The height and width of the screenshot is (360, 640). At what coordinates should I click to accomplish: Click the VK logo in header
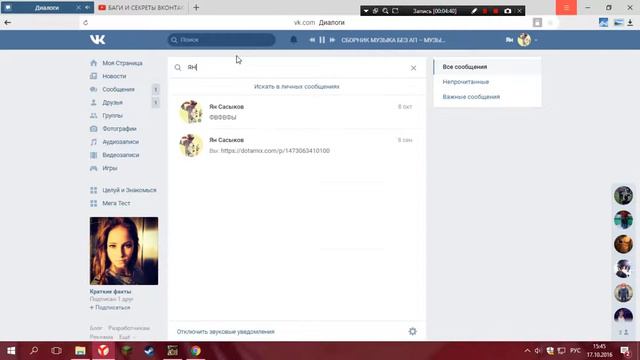pos(98,40)
